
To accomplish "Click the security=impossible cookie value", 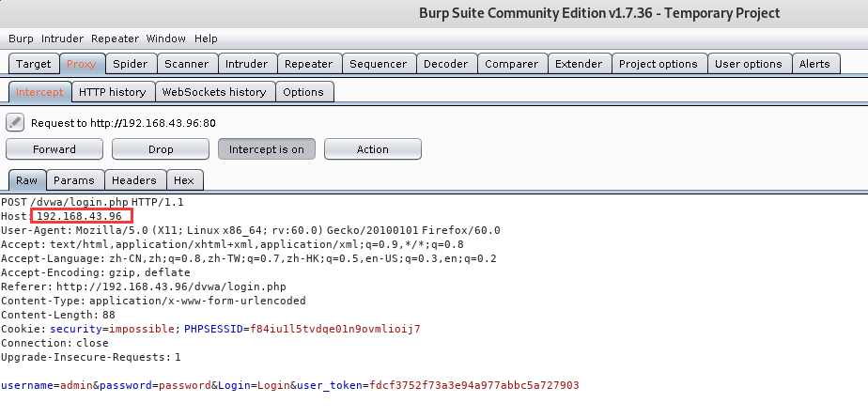I will [142, 329].
